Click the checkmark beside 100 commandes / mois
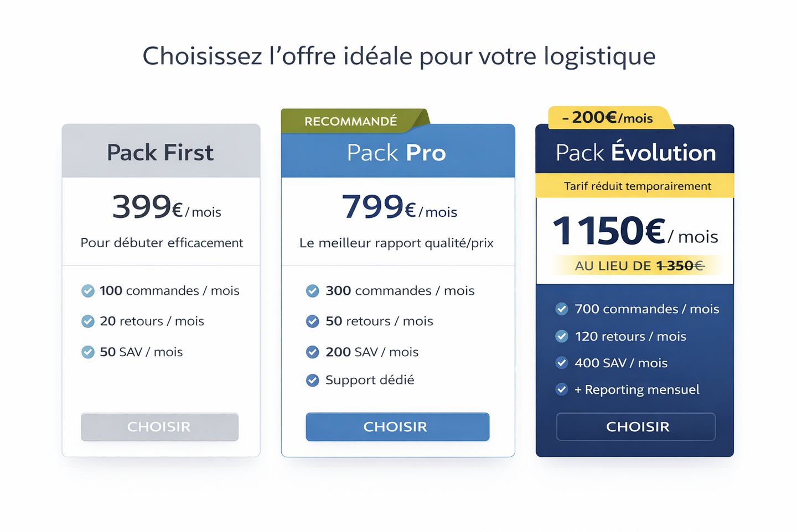Viewport: 797px width, 532px height. click(x=88, y=291)
